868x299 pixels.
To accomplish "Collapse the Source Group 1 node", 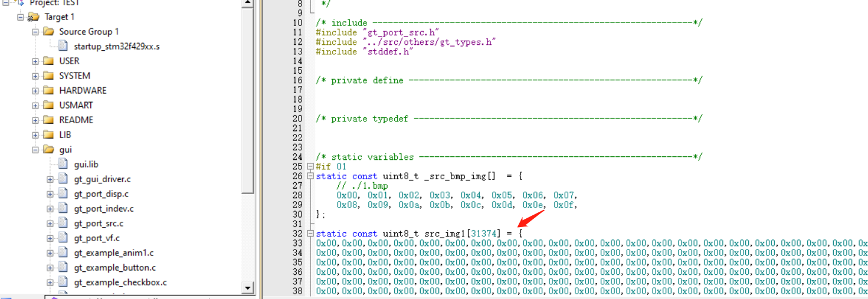I will [35, 32].
